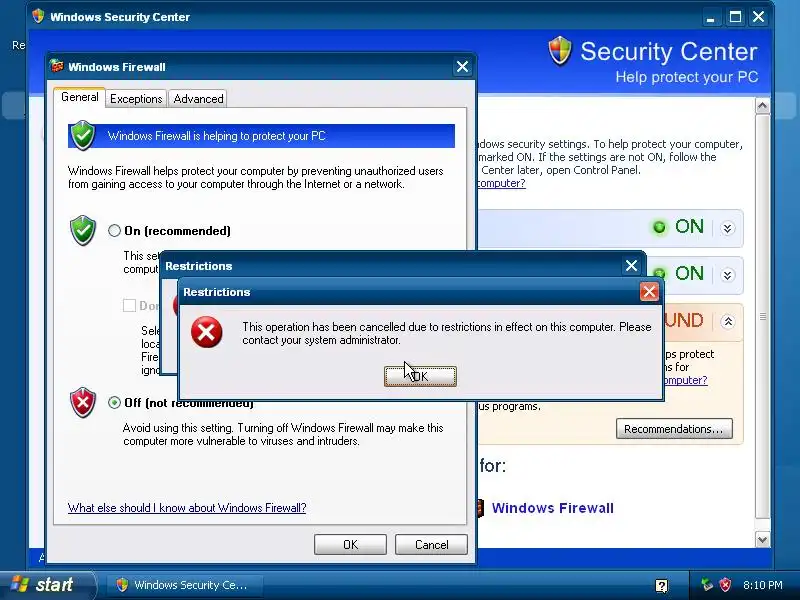Open the Recommendations... button
Viewport: 800px width, 600px height.
[x=674, y=429]
